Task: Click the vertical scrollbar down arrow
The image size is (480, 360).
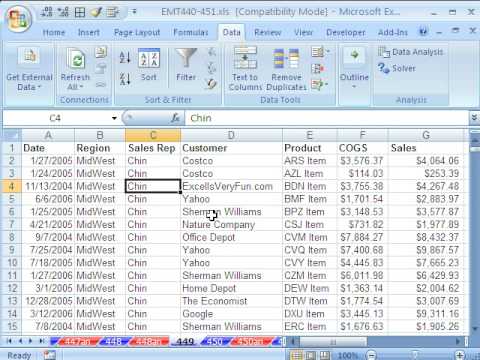Action: pyautogui.click(x=475, y=329)
